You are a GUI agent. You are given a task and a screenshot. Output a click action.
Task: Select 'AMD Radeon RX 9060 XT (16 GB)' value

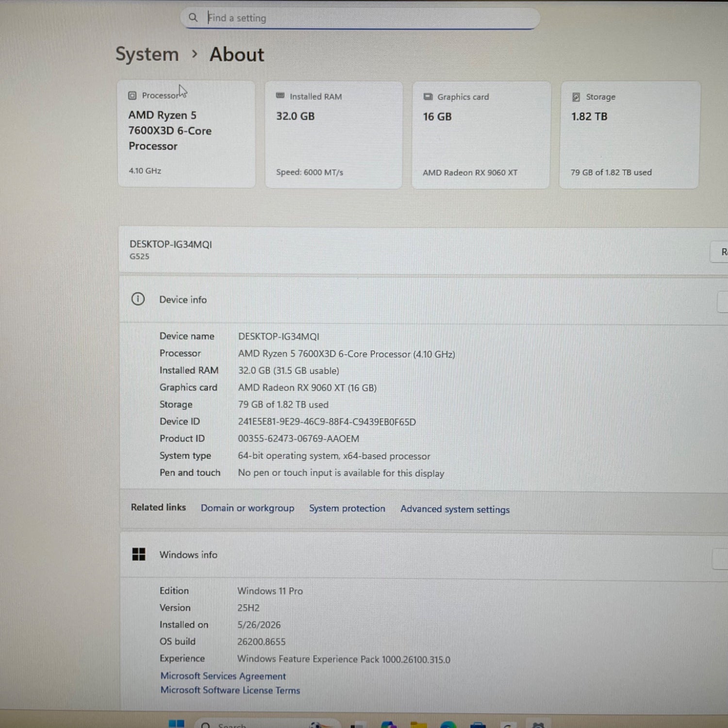pyautogui.click(x=307, y=388)
